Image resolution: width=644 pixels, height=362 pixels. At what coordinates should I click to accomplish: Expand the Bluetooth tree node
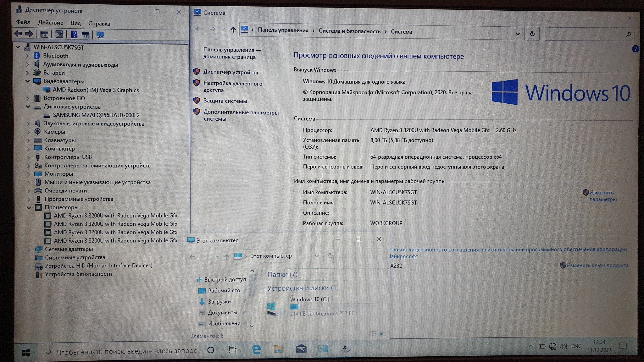27,56
